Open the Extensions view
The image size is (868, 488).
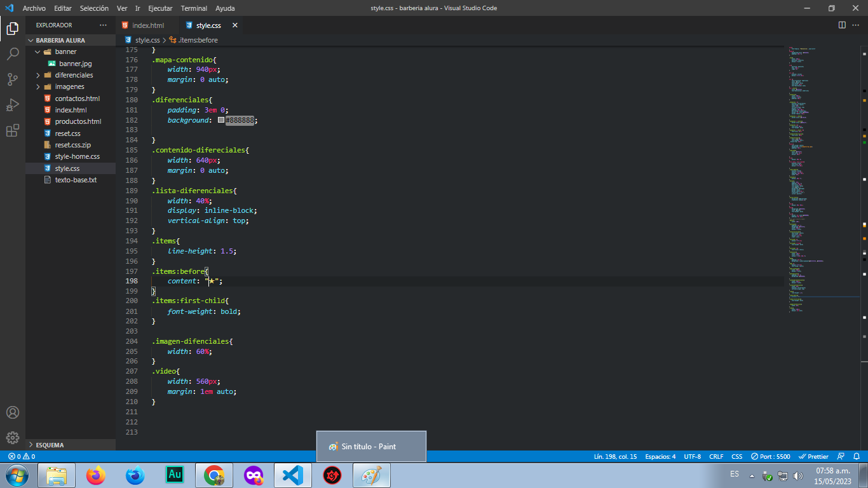(x=13, y=131)
